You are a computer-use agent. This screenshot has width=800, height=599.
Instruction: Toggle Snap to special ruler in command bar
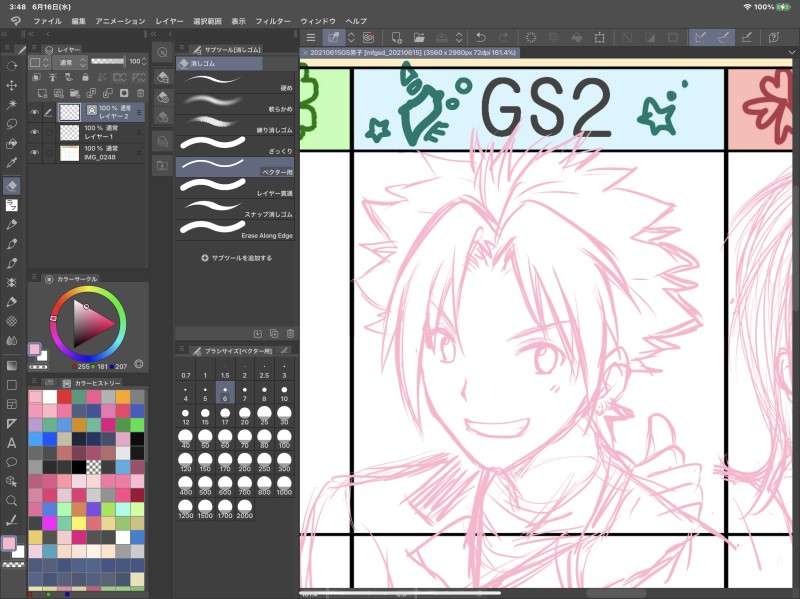pos(723,37)
